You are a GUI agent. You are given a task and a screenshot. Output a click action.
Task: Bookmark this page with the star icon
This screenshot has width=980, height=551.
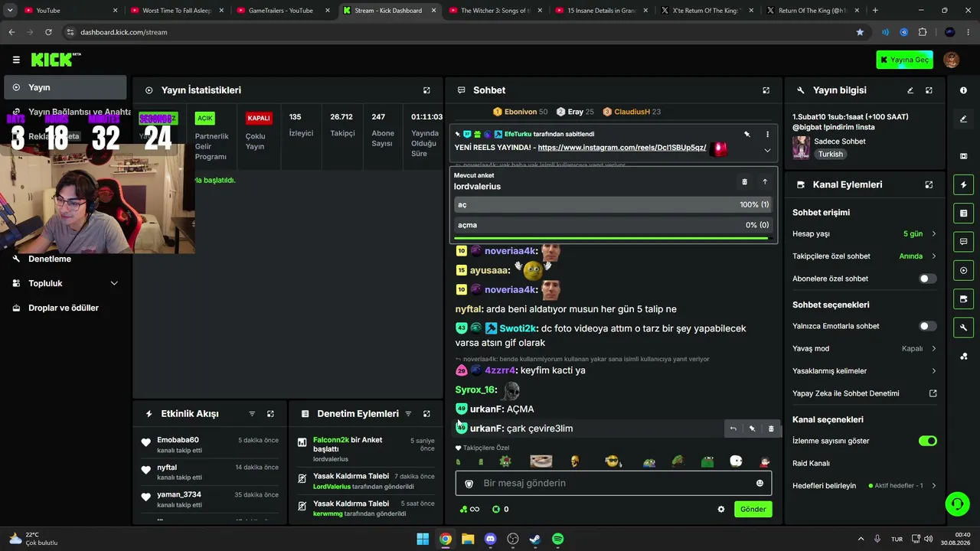860,32
